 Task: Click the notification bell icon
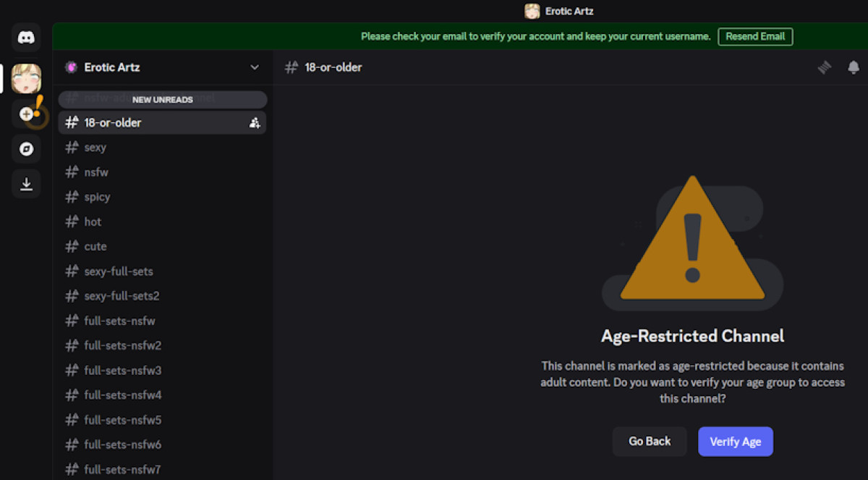[854, 67]
